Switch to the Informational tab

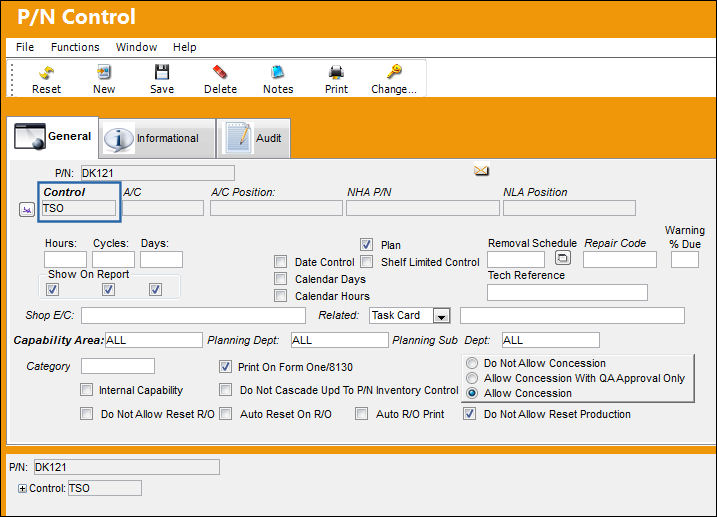pos(157,138)
